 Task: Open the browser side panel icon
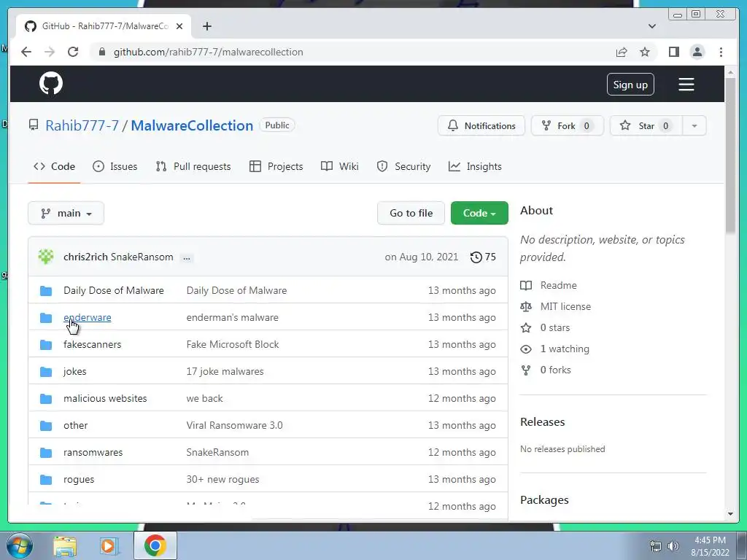click(673, 52)
